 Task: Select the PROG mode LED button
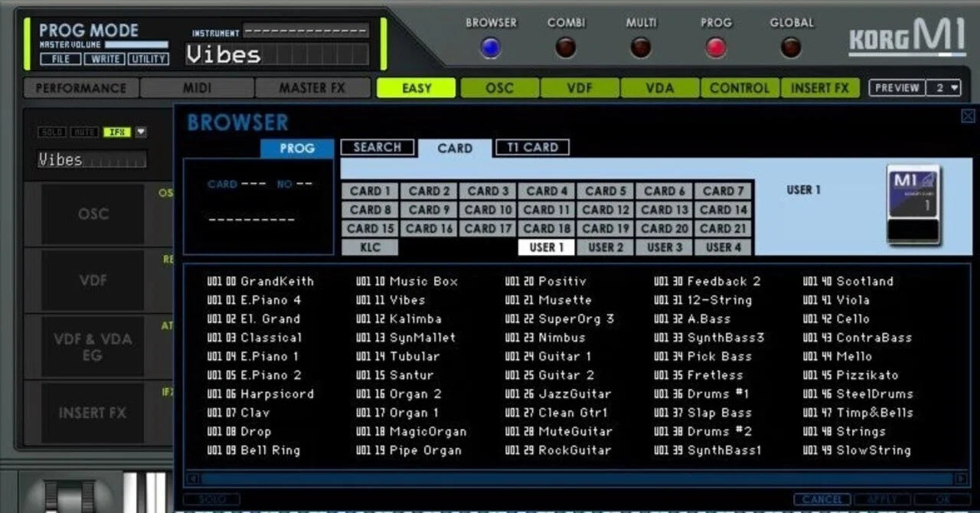716,48
